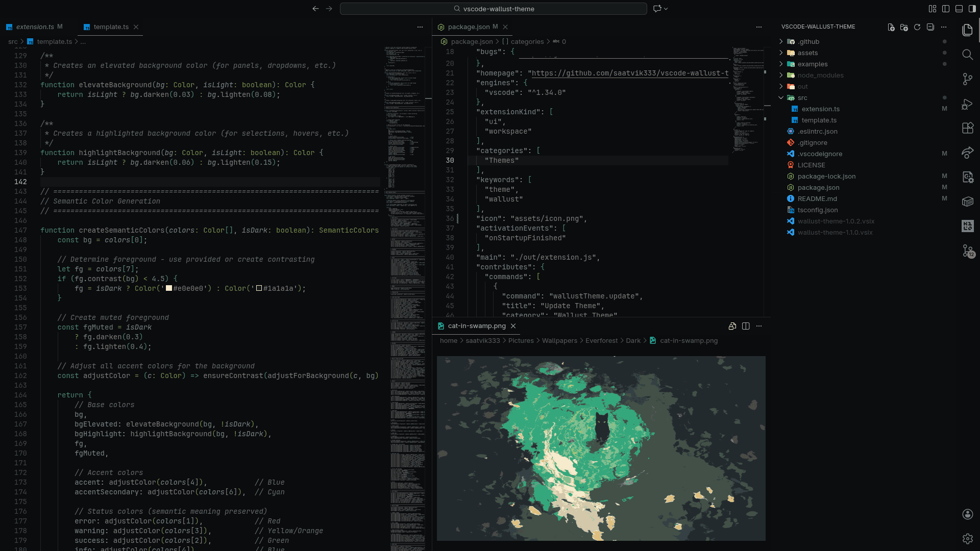The image size is (980, 551).
Task: Select the LICENSE file in Explorer
Action: tap(811, 165)
